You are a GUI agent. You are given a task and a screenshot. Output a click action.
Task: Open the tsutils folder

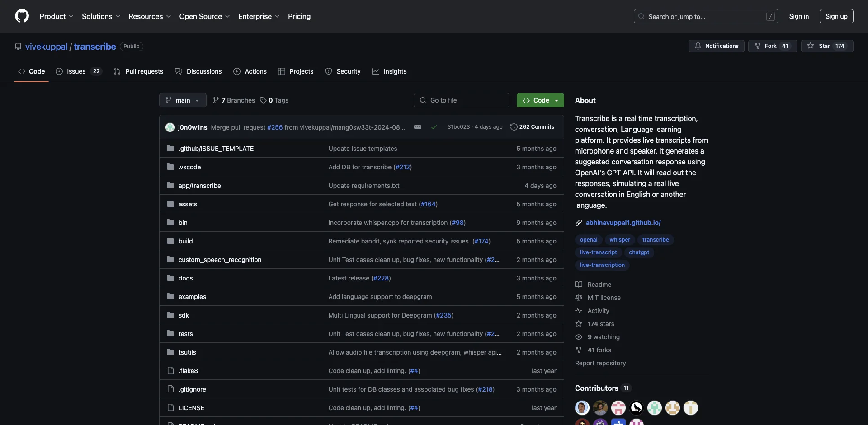(187, 352)
